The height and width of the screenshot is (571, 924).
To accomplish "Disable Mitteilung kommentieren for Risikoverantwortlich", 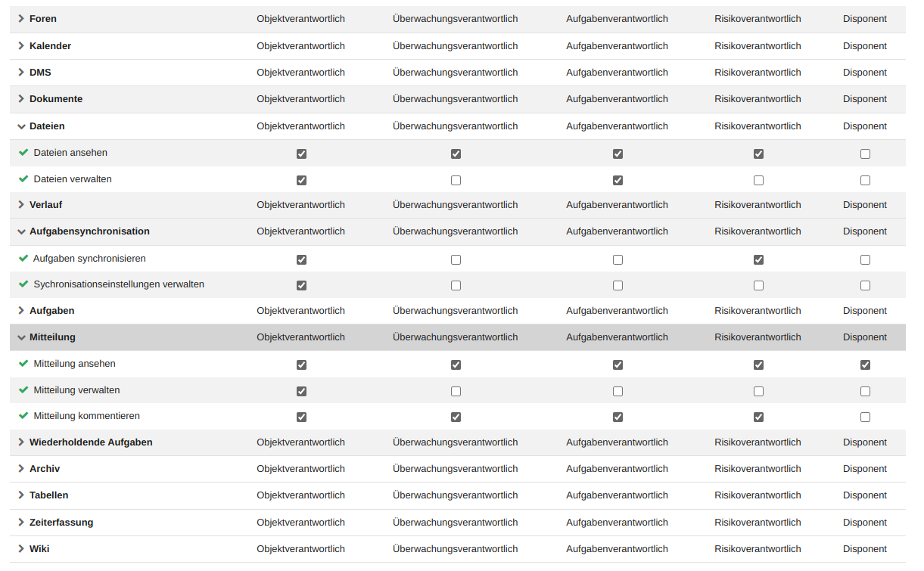I will pos(758,417).
